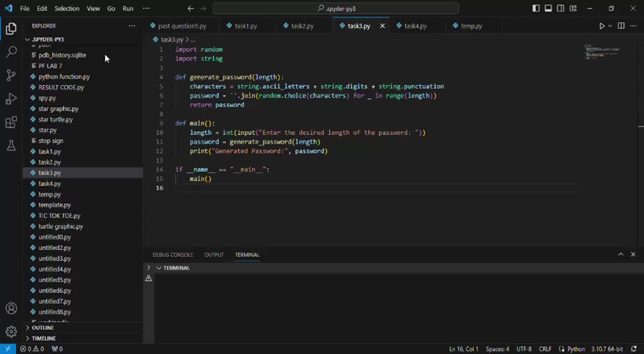Viewport: 644px width, 354px height.
Task: Open the Testing flask view
Action: (x=11, y=146)
